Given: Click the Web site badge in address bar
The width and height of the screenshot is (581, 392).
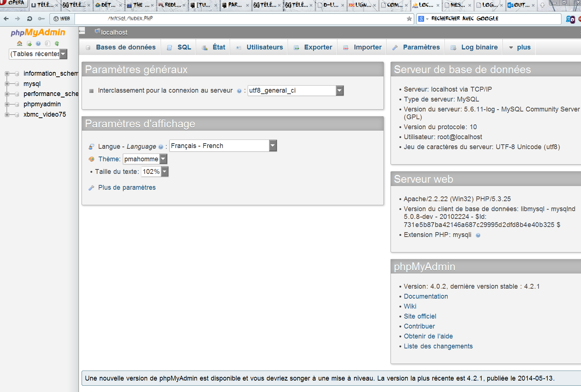Looking at the screenshot, I should [62, 18].
